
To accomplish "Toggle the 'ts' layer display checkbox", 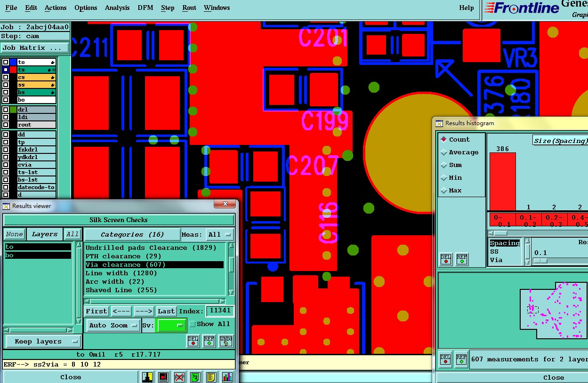I will click(x=6, y=70).
